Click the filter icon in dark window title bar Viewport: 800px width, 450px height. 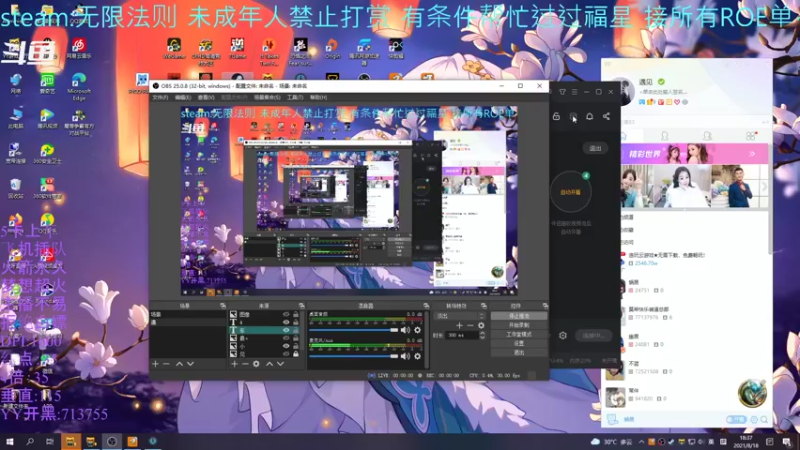pyautogui.click(x=562, y=92)
